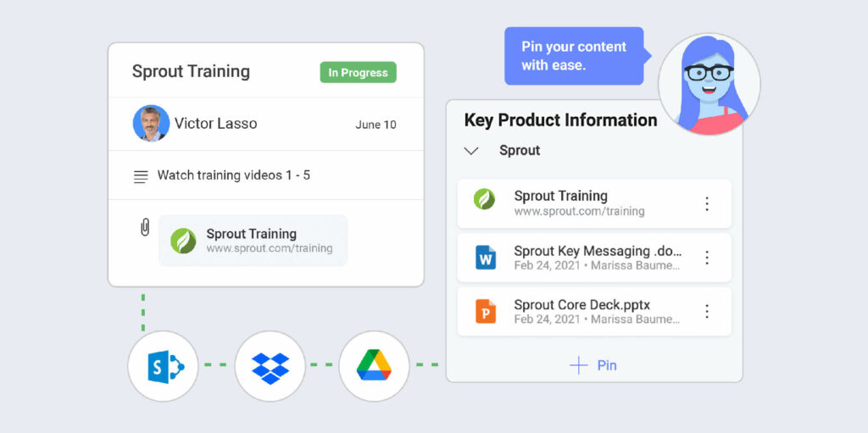Viewport: 868px width, 433px height.
Task: Open the Google Drive integration icon
Action: point(374,366)
